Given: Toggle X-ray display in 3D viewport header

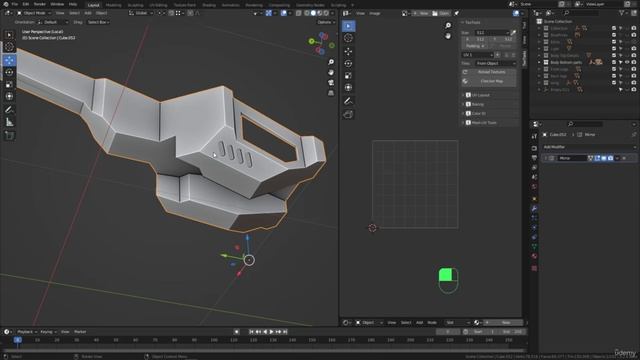Looking at the screenshot, I should (299, 13).
